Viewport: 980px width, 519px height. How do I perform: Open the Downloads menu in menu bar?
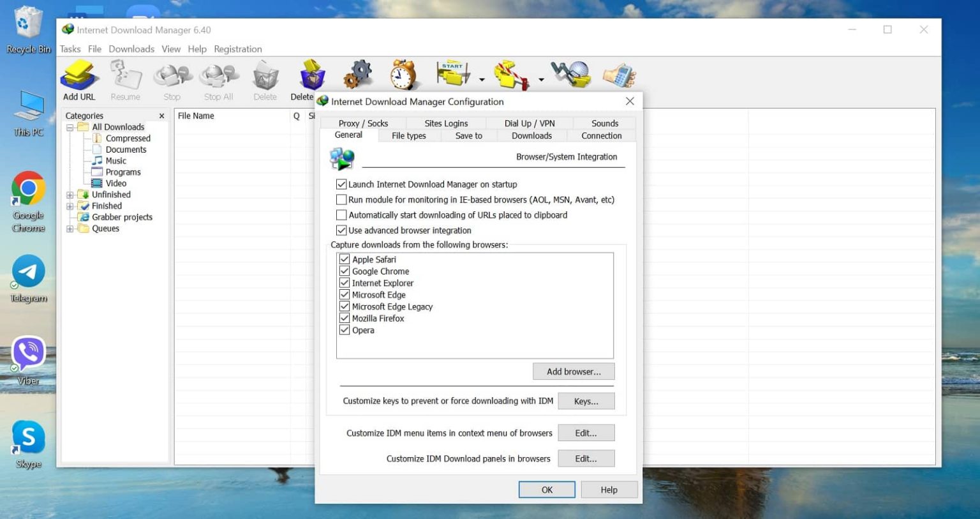[131, 49]
